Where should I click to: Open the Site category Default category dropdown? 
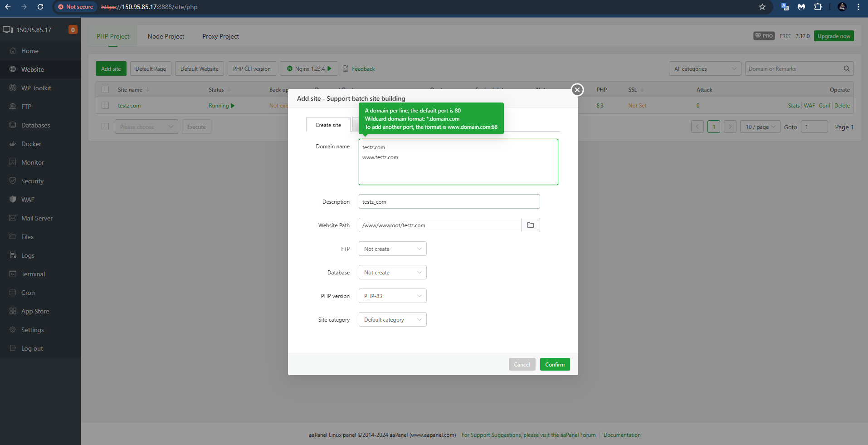(393, 319)
